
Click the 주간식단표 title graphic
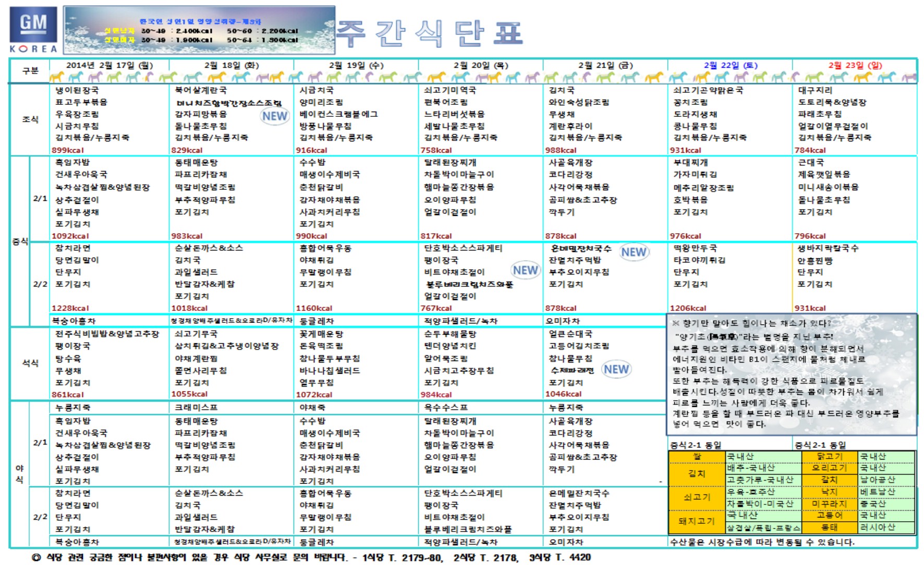[430, 33]
